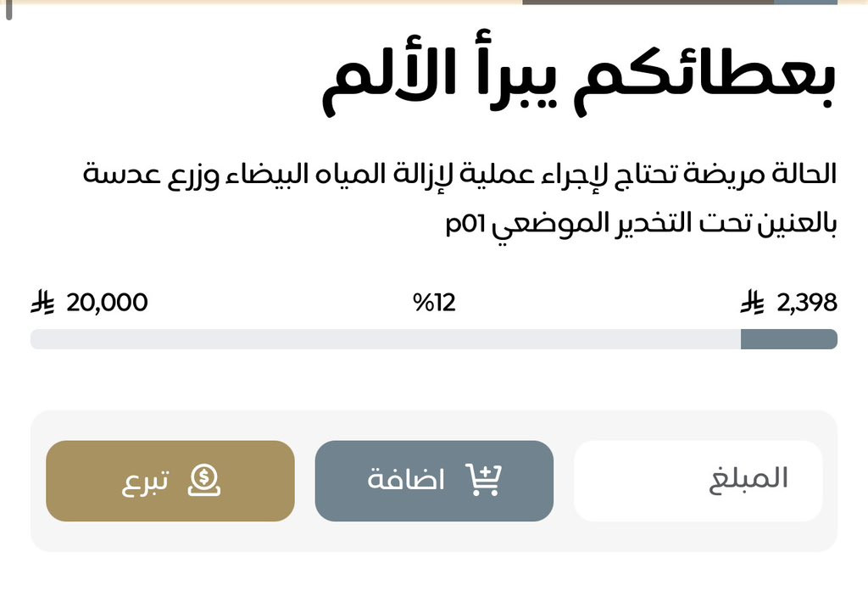Click the blue-gray segment of the top strip

pos(805,3)
